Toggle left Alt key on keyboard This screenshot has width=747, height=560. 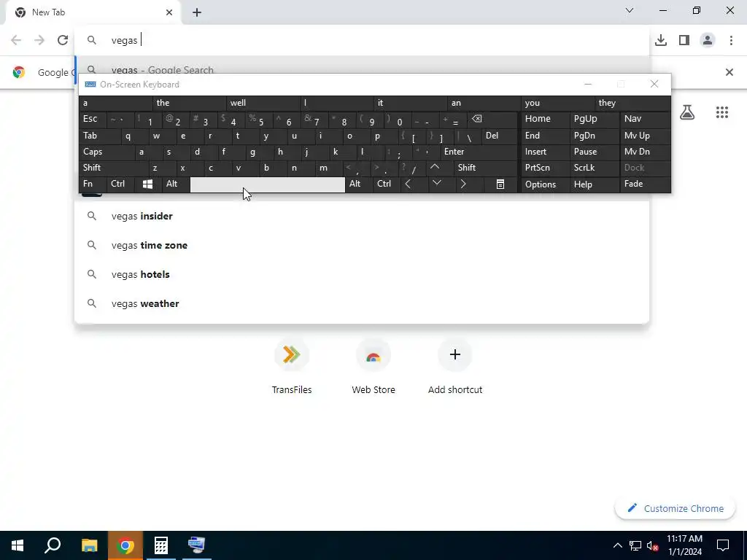pos(175,184)
